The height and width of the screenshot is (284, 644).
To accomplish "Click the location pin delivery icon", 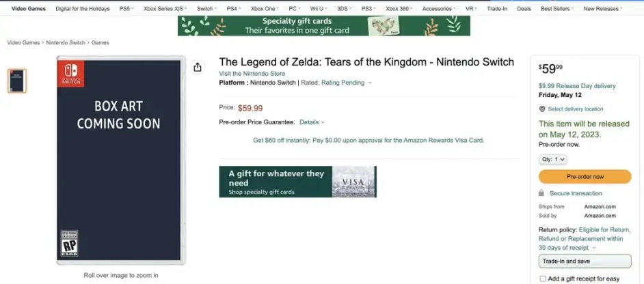I will pyautogui.click(x=542, y=109).
